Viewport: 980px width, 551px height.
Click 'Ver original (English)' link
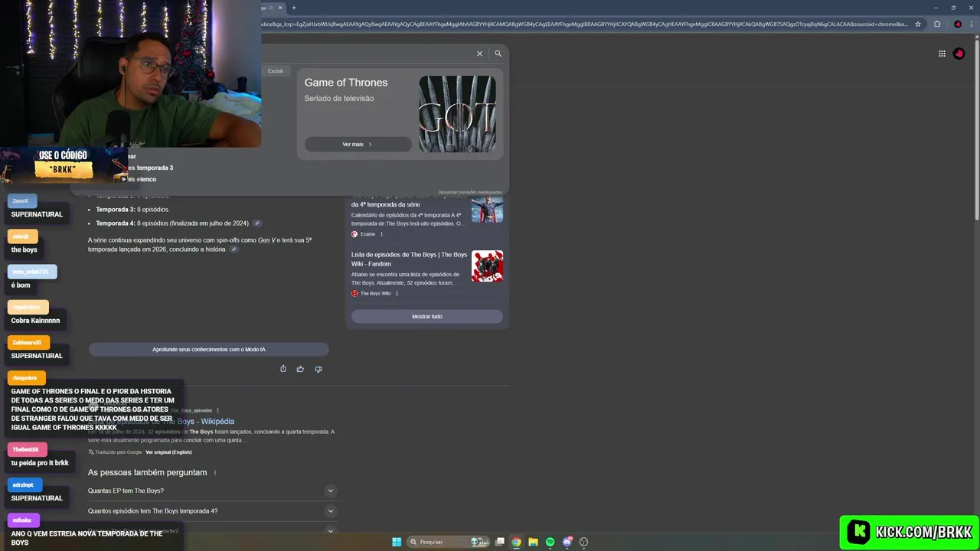pyautogui.click(x=168, y=452)
